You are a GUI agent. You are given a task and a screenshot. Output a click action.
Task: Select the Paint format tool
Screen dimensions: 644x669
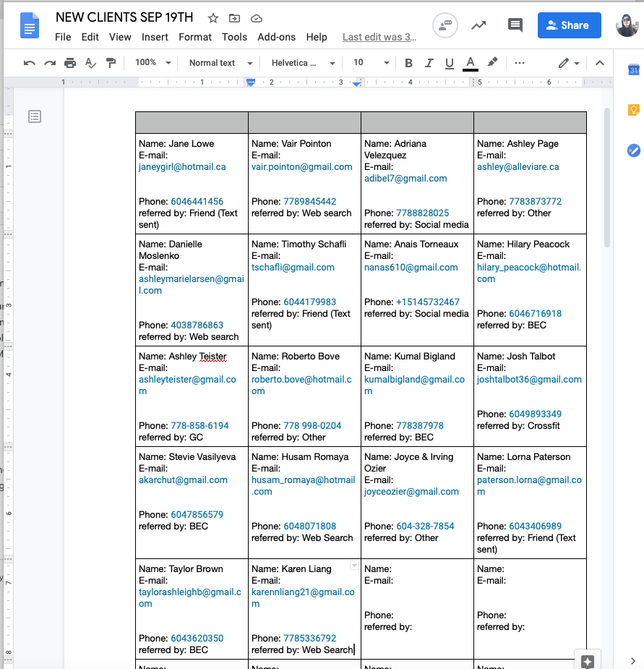click(111, 63)
